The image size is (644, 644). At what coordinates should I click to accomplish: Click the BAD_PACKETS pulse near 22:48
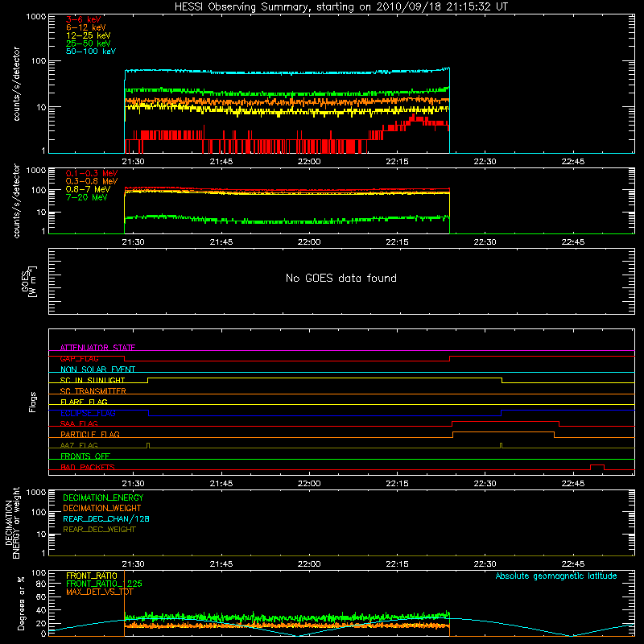(597, 465)
